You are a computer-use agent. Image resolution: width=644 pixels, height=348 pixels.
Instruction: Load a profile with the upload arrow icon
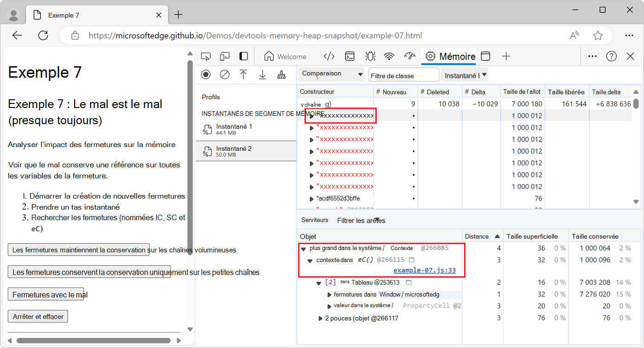243,74
